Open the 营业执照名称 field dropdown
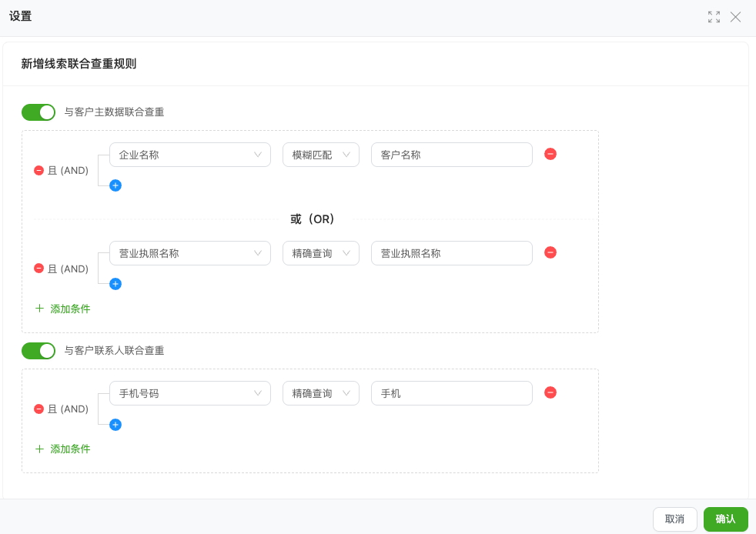Image resolution: width=756 pixels, height=534 pixels. point(190,253)
